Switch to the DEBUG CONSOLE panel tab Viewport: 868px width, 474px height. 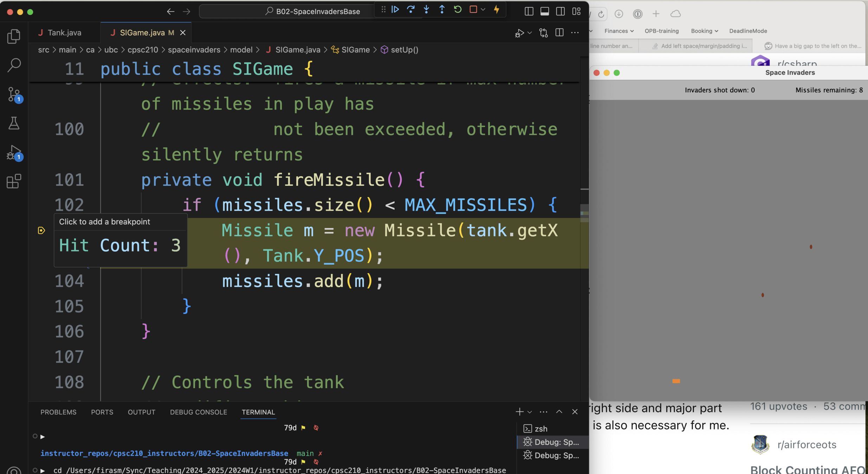(x=198, y=412)
